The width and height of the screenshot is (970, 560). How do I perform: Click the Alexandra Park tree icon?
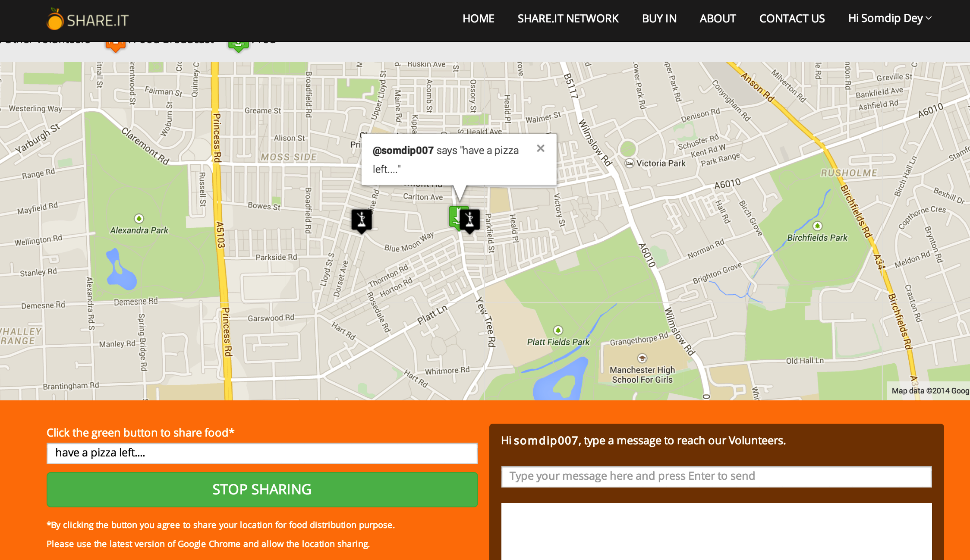[139, 219]
